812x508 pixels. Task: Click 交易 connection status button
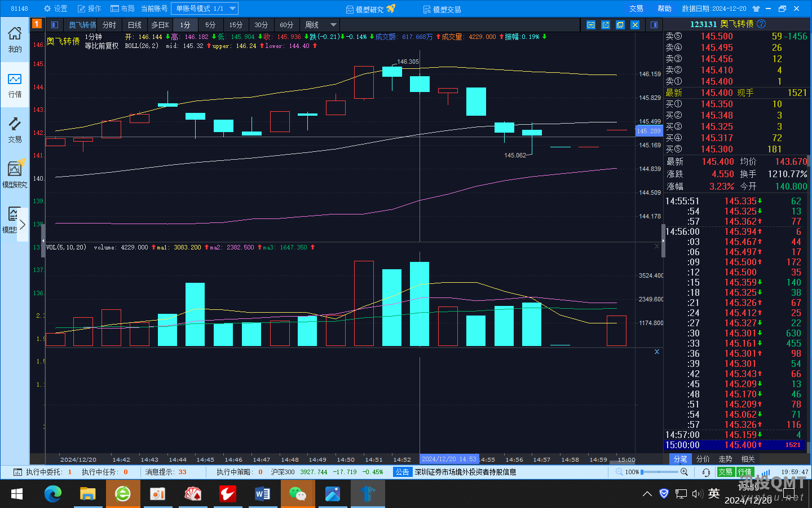point(725,472)
